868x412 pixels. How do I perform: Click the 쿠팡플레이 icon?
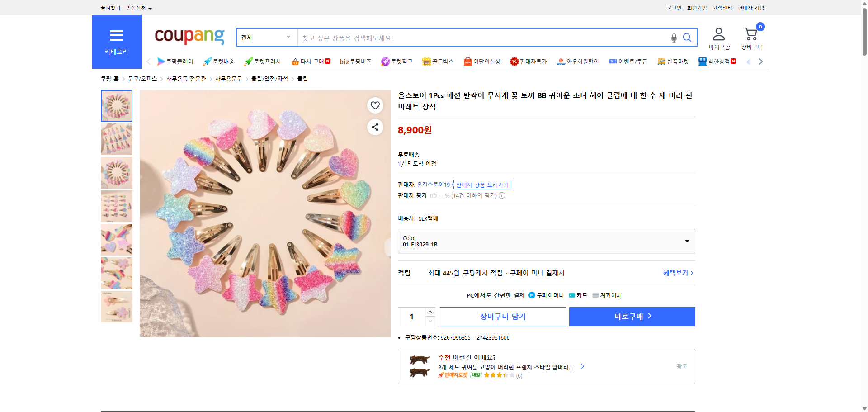point(162,62)
